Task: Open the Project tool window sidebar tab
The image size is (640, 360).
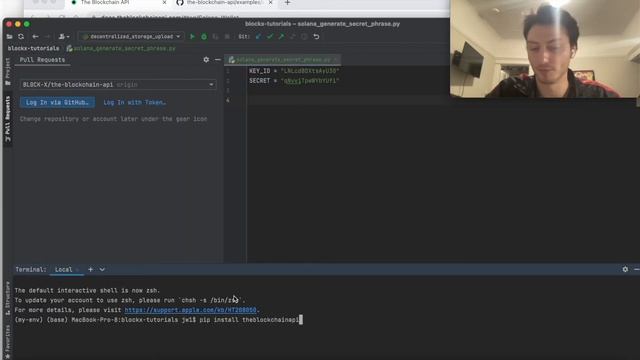Action: [x=7, y=71]
